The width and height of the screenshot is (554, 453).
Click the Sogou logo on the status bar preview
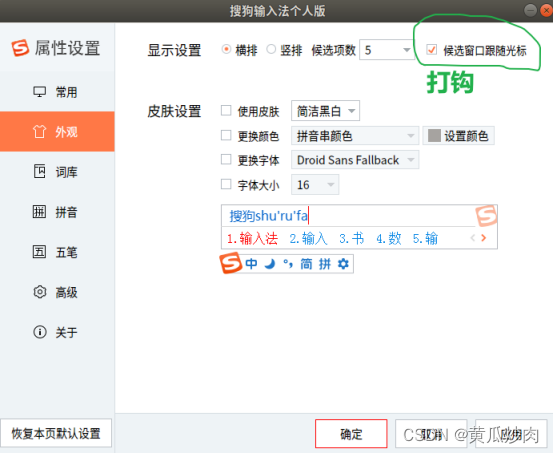coord(230,263)
